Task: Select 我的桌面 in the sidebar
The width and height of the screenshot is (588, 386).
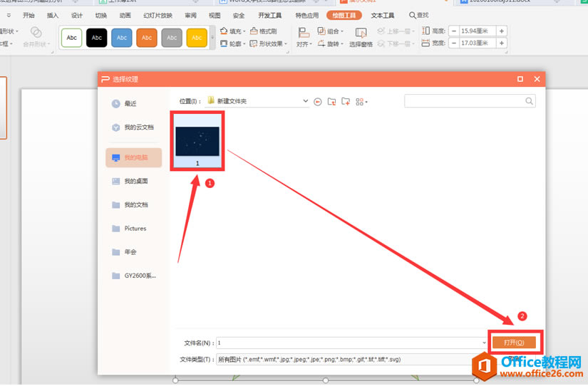Action: tap(134, 182)
